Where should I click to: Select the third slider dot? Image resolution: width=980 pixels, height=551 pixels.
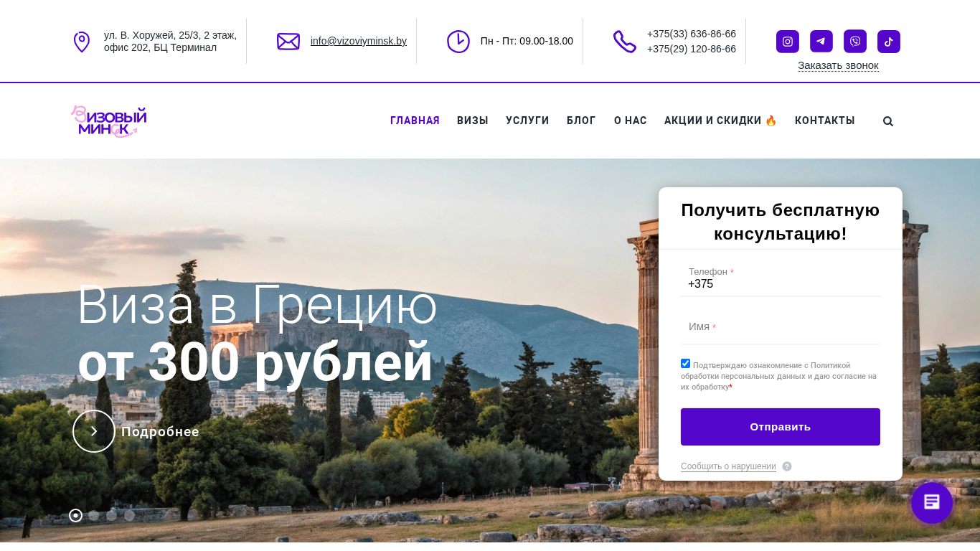(111, 515)
